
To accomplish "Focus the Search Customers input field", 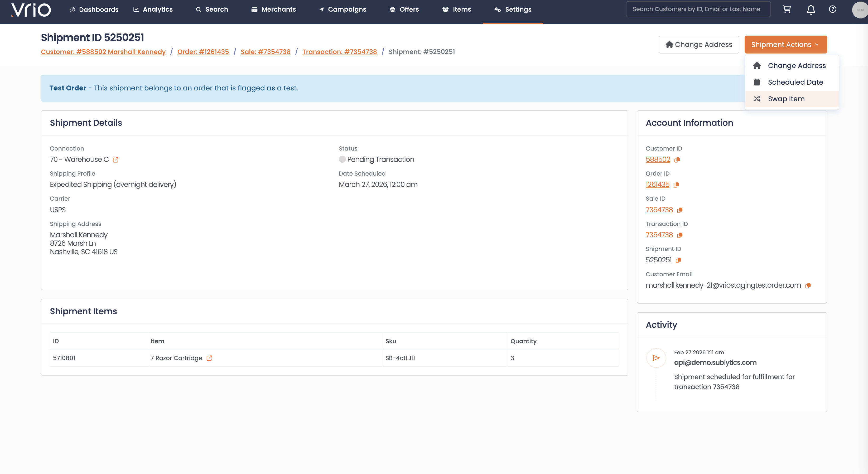I will tap(698, 9).
